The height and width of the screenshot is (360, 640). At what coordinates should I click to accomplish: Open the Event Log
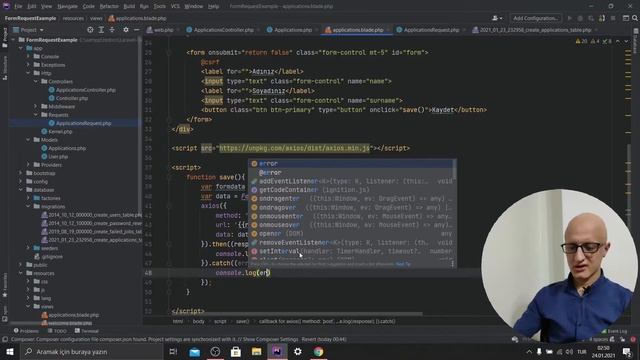(615, 331)
